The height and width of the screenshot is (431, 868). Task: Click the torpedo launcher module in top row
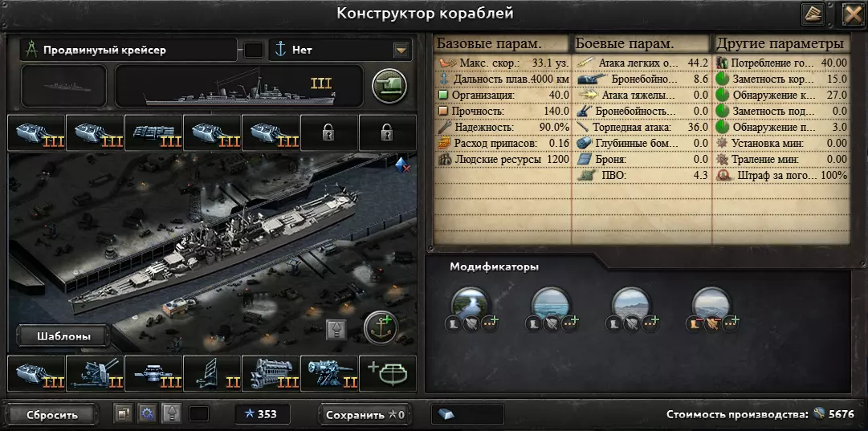click(x=153, y=132)
